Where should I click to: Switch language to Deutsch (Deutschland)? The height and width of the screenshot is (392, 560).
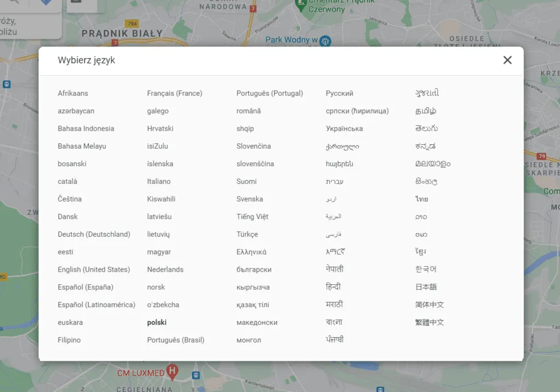pyautogui.click(x=94, y=234)
